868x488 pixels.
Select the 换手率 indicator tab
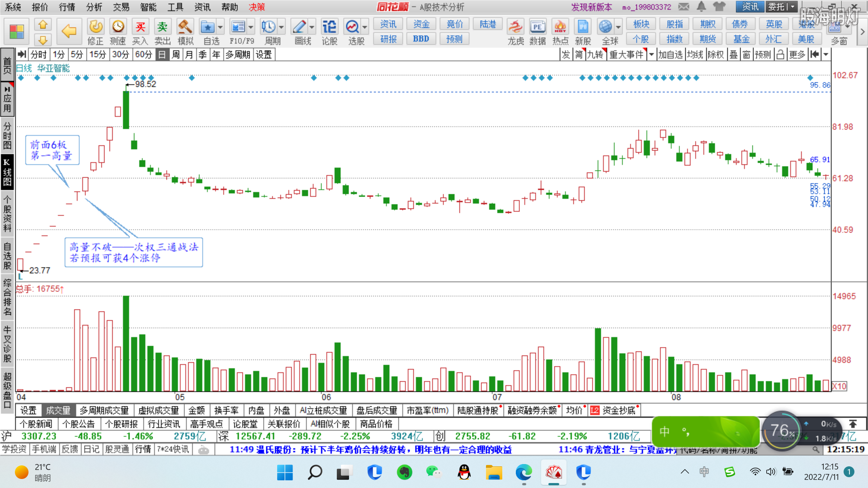click(226, 410)
